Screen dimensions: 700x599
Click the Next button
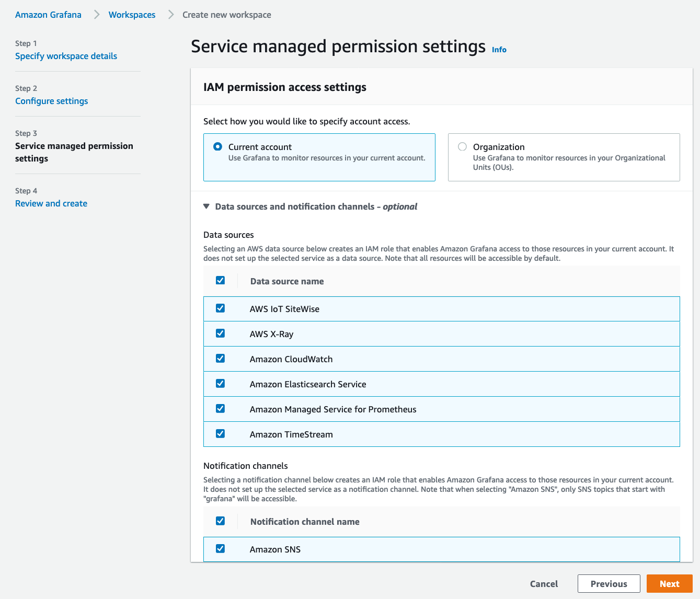pyautogui.click(x=670, y=583)
